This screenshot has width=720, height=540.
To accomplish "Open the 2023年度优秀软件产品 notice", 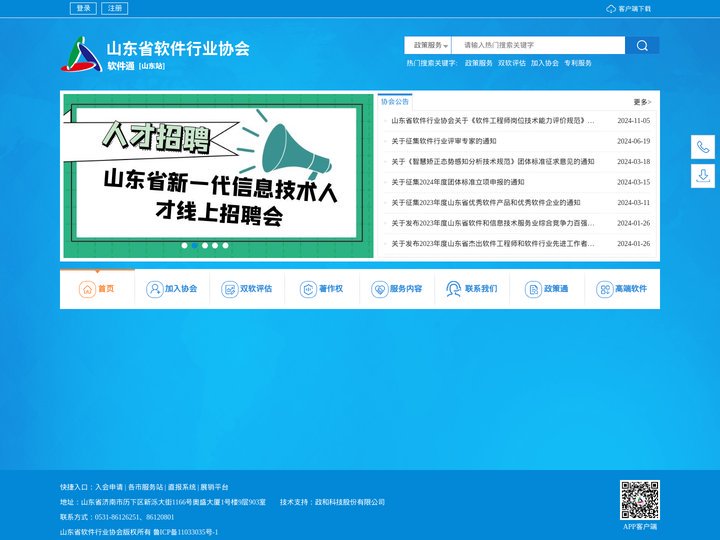I will pos(486,202).
